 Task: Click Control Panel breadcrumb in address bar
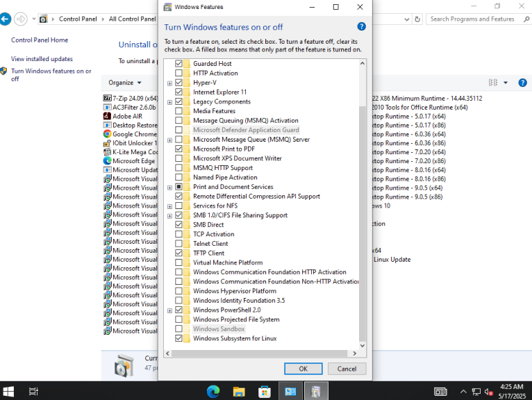click(x=78, y=19)
